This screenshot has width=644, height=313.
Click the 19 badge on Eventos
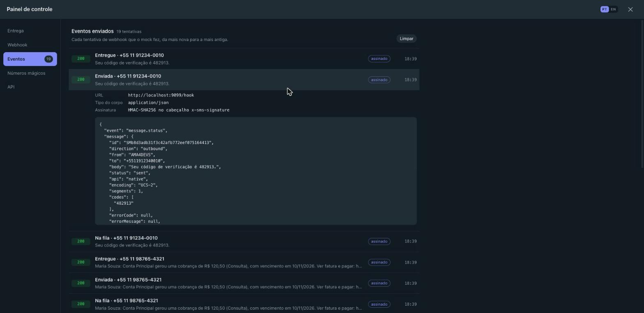click(x=48, y=59)
